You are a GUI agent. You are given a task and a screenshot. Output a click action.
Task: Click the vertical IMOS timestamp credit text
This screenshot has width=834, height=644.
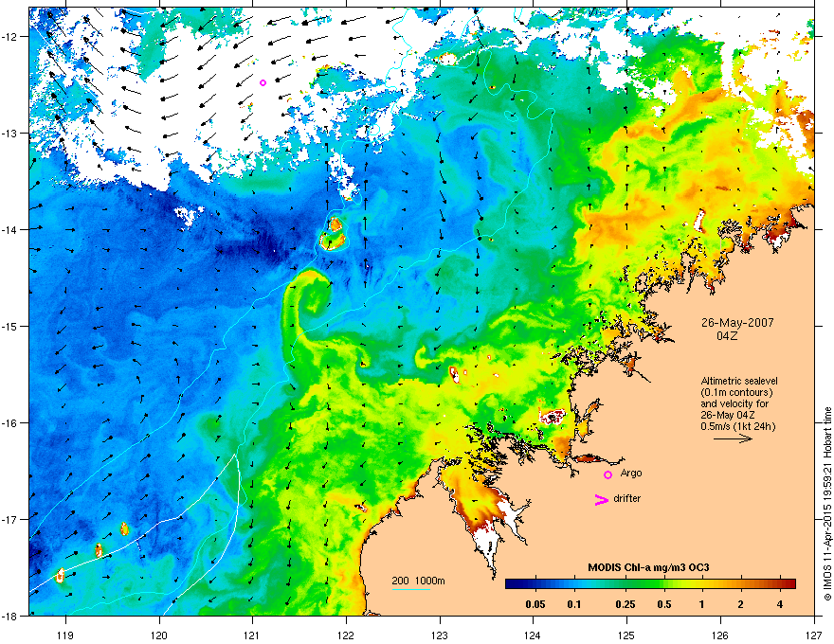(x=827, y=504)
